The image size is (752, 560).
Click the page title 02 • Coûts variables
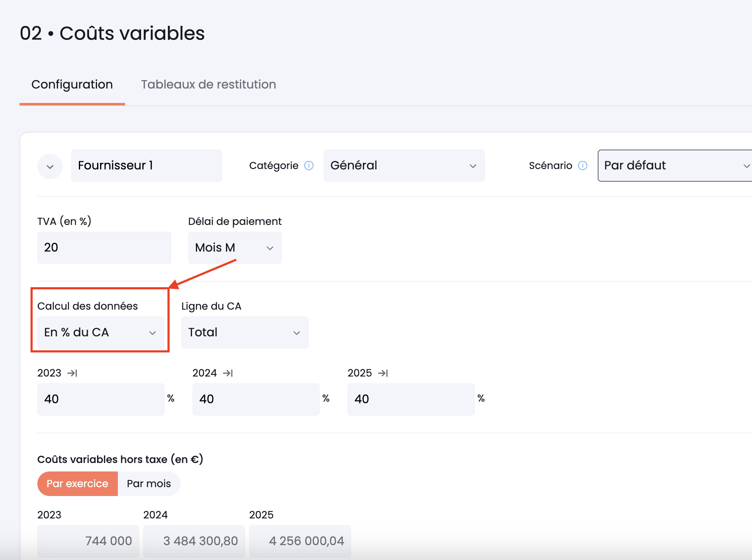click(x=112, y=33)
